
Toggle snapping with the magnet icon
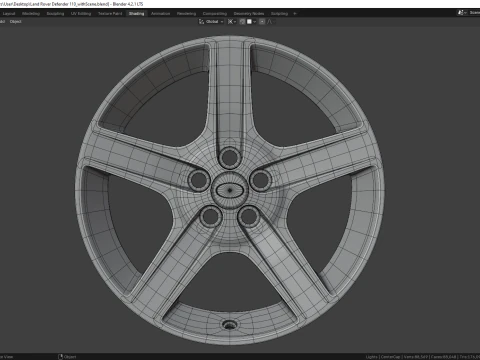click(x=242, y=22)
